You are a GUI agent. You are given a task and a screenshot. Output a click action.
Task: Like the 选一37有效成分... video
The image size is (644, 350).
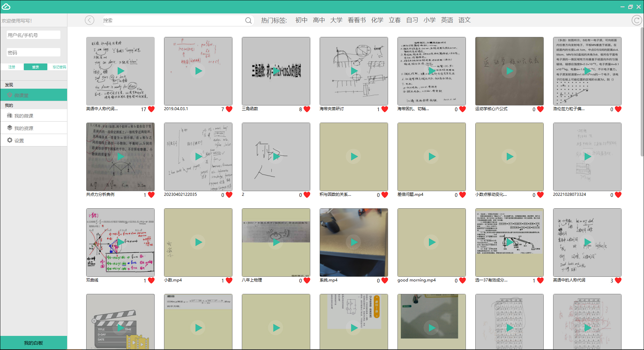coord(540,280)
